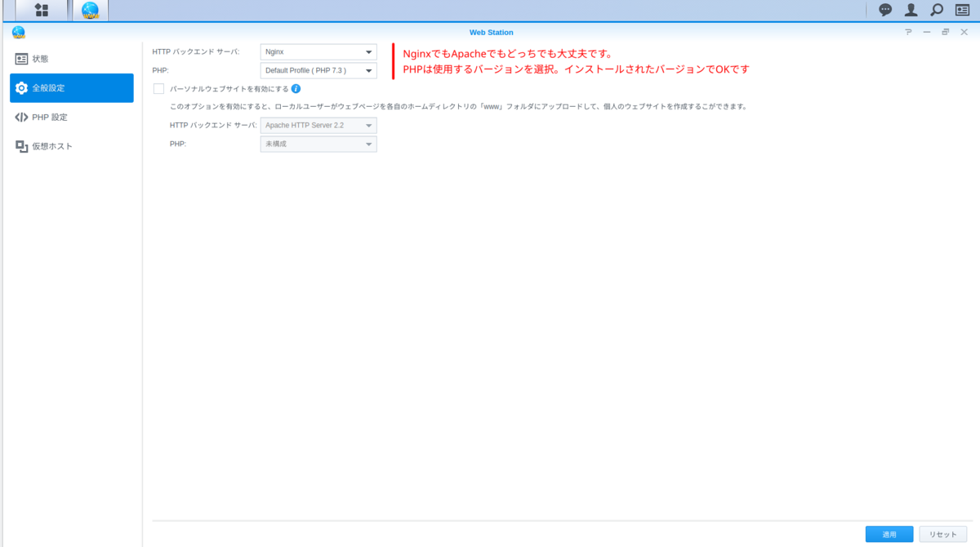Open the Nginx HTTP backend server dropdown
This screenshot has width=980, height=547.
318,51
